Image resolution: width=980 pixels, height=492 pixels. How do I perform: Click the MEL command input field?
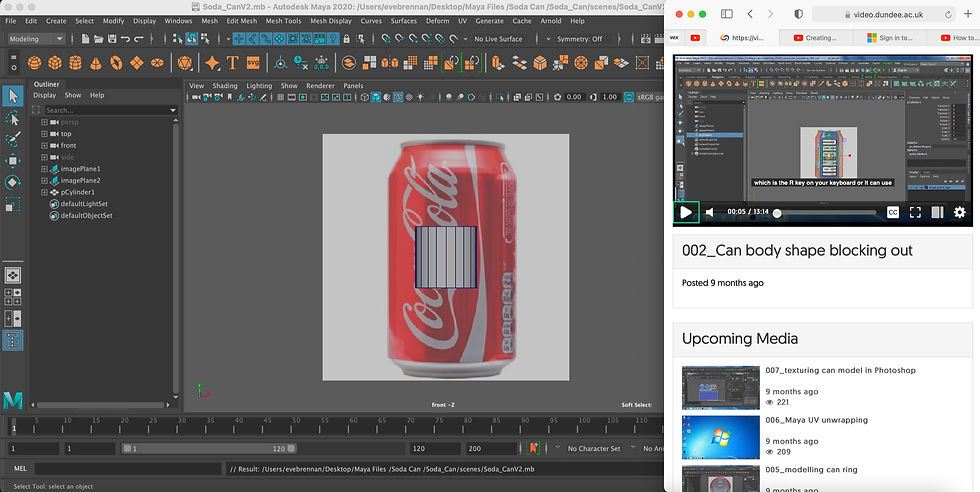128,468
